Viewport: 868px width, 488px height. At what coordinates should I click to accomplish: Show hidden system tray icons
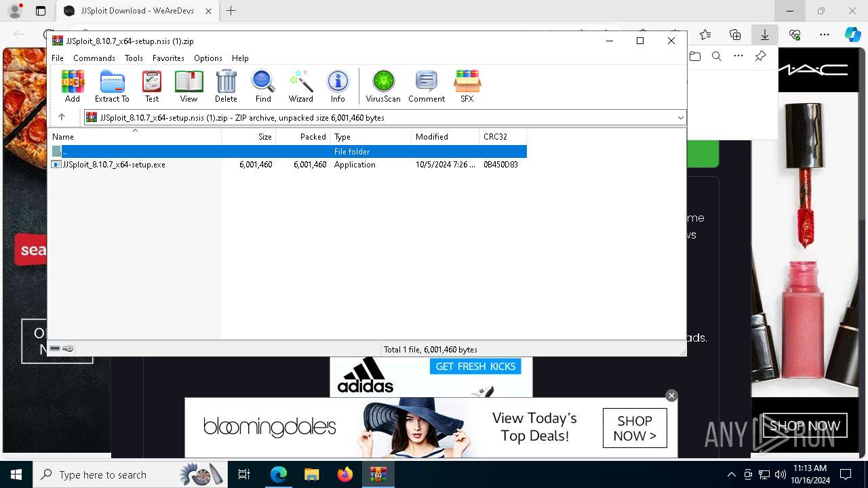(x=731, y=474)
